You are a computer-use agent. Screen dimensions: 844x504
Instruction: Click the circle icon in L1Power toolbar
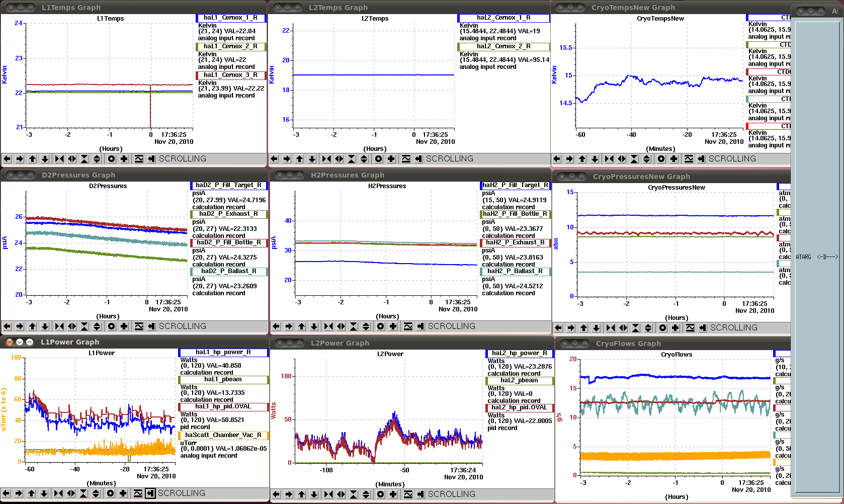(111, 493)
